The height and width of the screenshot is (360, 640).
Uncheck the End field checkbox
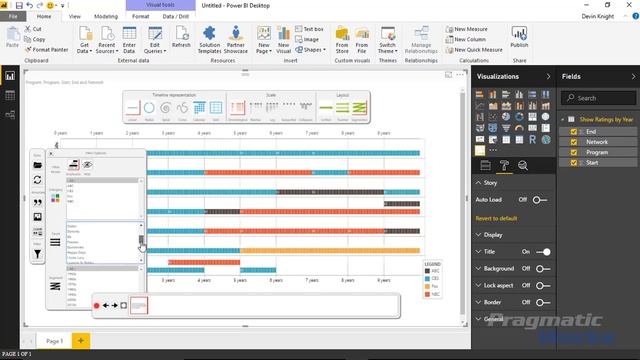click(x=573, y=132)
